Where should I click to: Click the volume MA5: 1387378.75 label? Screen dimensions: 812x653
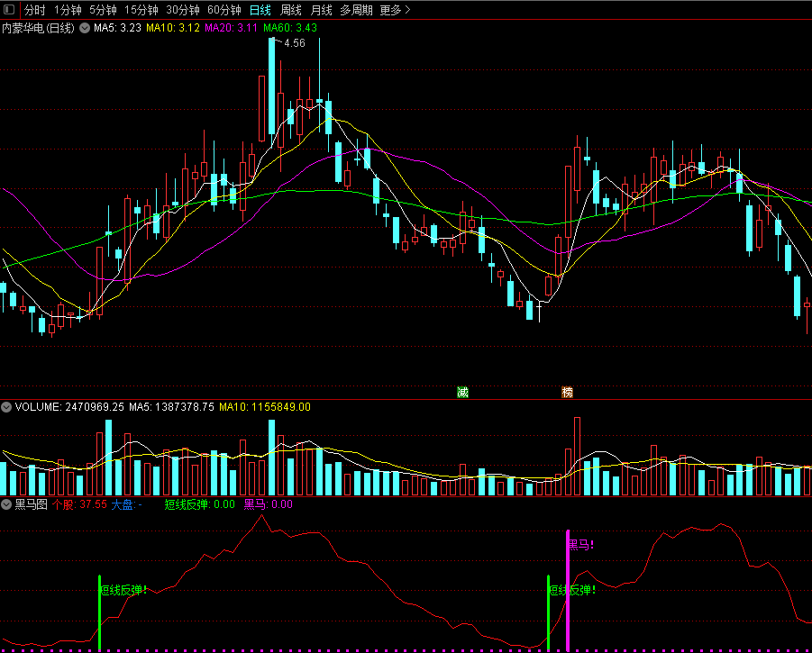[x=171, y=407]
